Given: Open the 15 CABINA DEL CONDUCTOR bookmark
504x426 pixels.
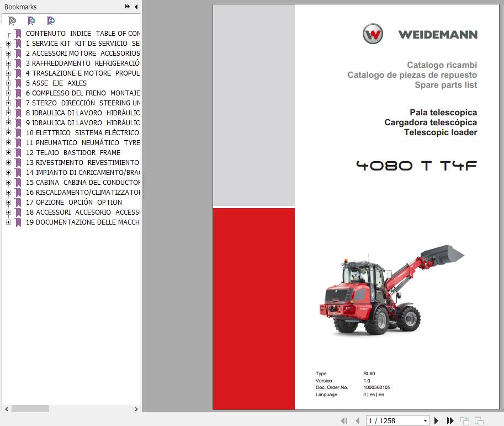Looking at the screenshot, I should tap(83, 183).
